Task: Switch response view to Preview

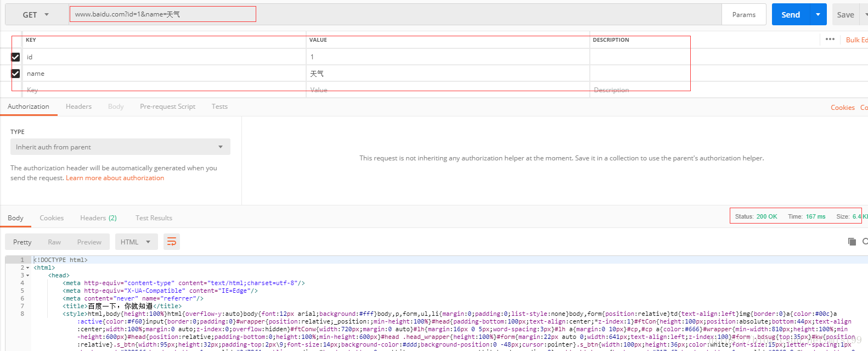Action: [x=89, y=242]
